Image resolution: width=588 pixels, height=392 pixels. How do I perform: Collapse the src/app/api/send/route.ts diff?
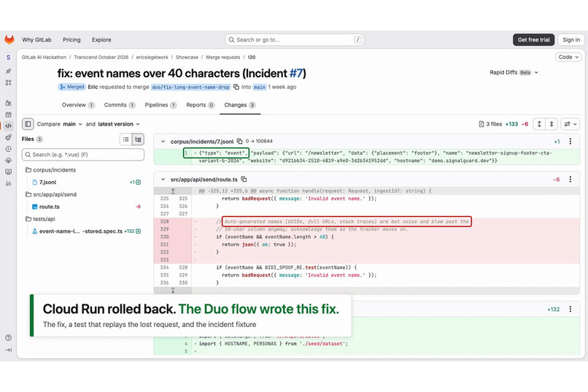click(163, 180)
